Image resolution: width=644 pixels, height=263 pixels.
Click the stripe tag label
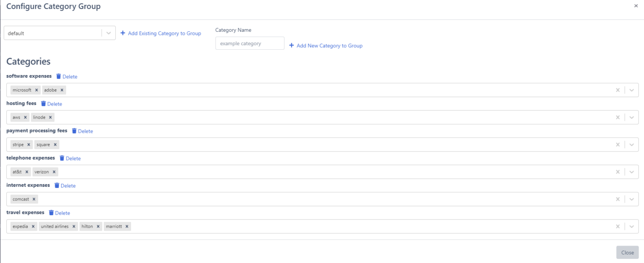(x=18, y=144)
